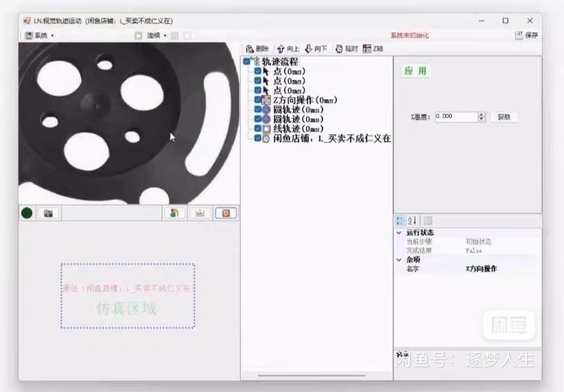Screen dimensions: 564x392
Task: Decrease Z高度 with the down spinner arrow
Action: [481, 119]
